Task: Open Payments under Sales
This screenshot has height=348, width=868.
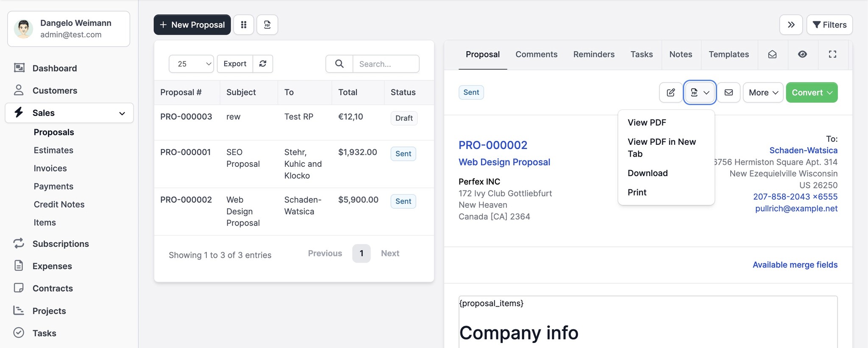Action: [53, 187]
